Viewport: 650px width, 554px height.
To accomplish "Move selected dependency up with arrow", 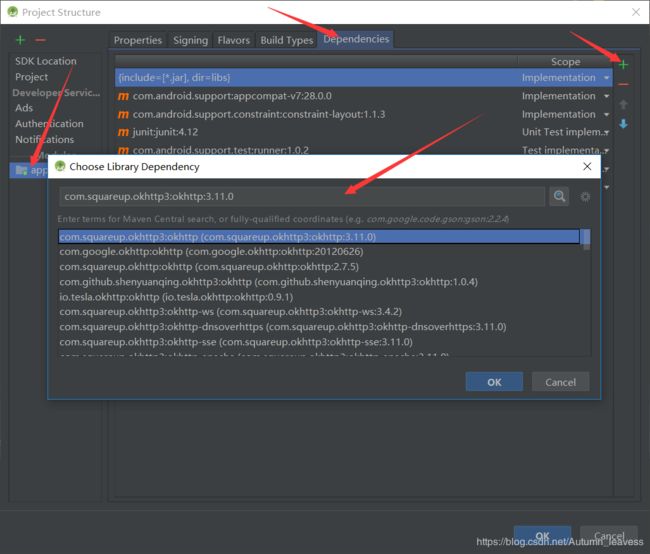I will [x=623, y=104].
